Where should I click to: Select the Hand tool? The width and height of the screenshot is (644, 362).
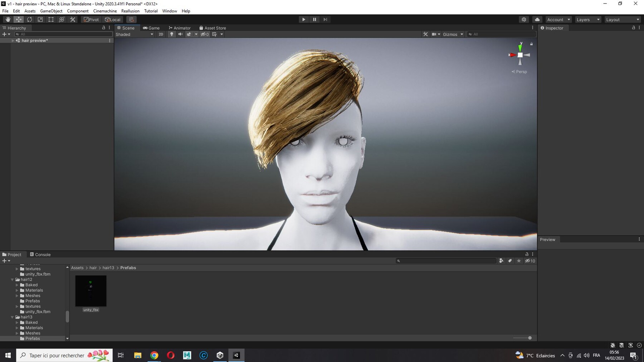click(8, 20)
